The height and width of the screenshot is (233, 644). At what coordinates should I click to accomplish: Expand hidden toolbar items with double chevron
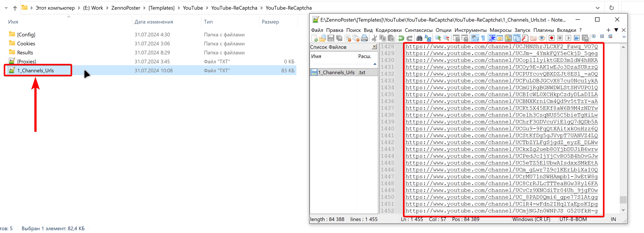click(624, 37)
